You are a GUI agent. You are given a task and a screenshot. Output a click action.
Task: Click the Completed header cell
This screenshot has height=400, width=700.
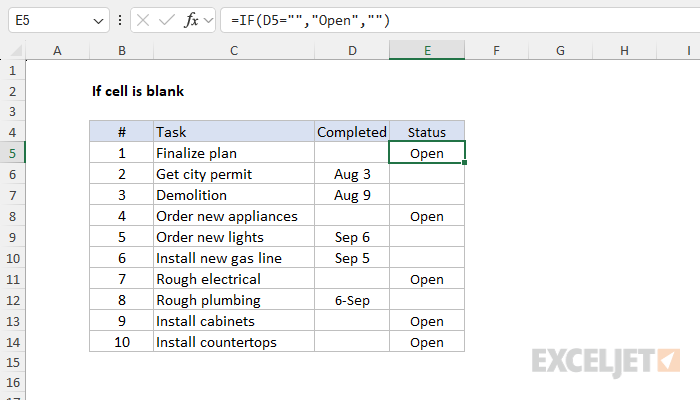[352, 132]
